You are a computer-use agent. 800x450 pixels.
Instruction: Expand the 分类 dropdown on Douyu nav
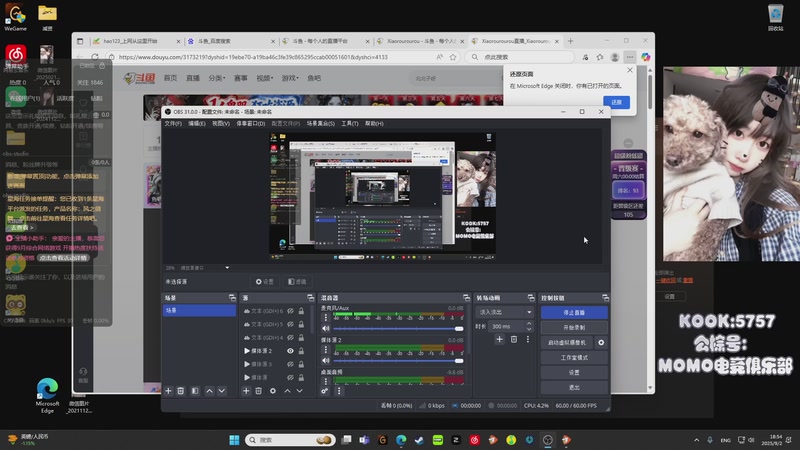(216, 78)
